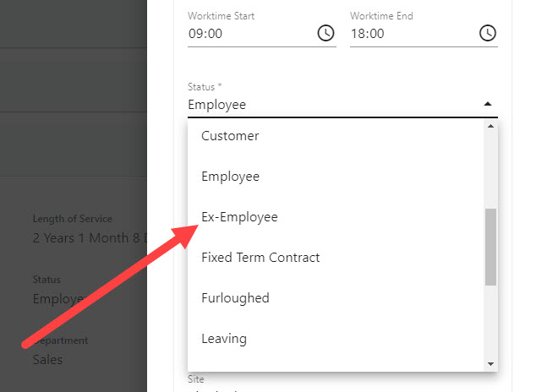The image size is (536, 392).
Task: Collapse the Status dropdown arrow
Action: (488, 104)
